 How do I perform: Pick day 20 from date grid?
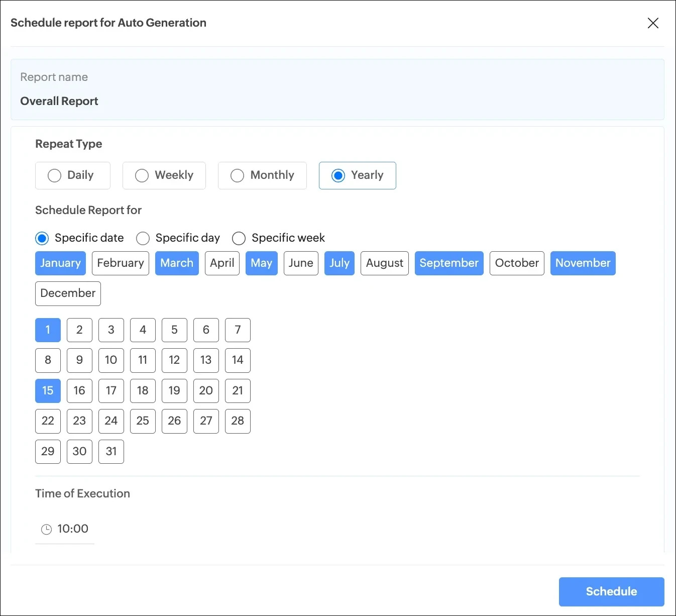click(206, 391)
